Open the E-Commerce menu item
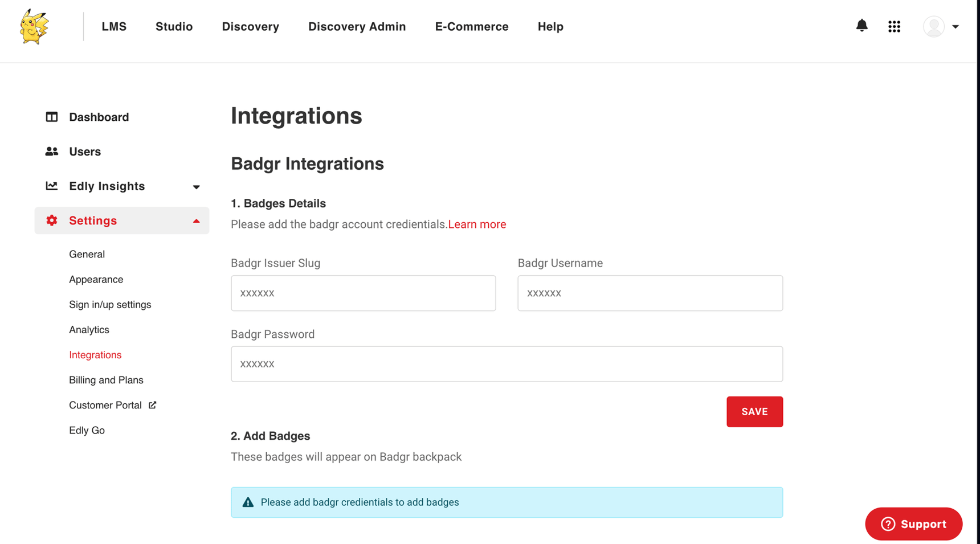 click(x=472, y=26)
